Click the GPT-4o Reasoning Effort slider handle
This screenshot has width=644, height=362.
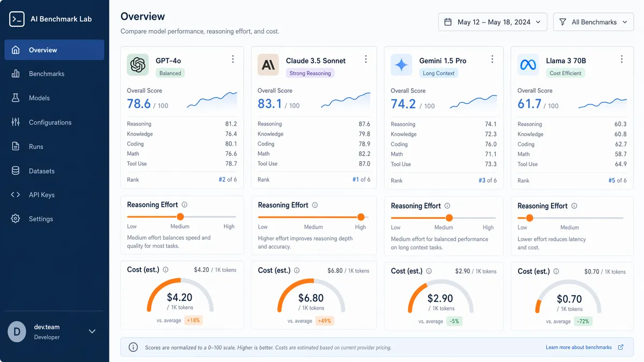click(x=180, y=217)
